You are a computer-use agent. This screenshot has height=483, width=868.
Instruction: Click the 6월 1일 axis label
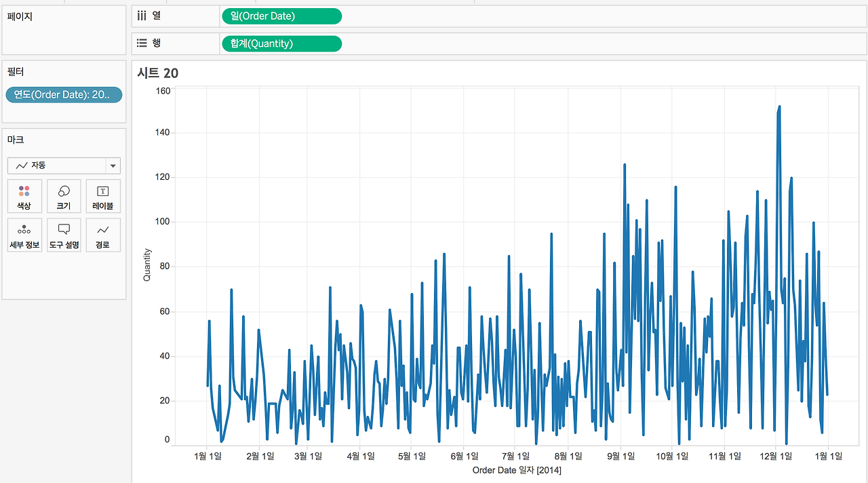(464, 457)
